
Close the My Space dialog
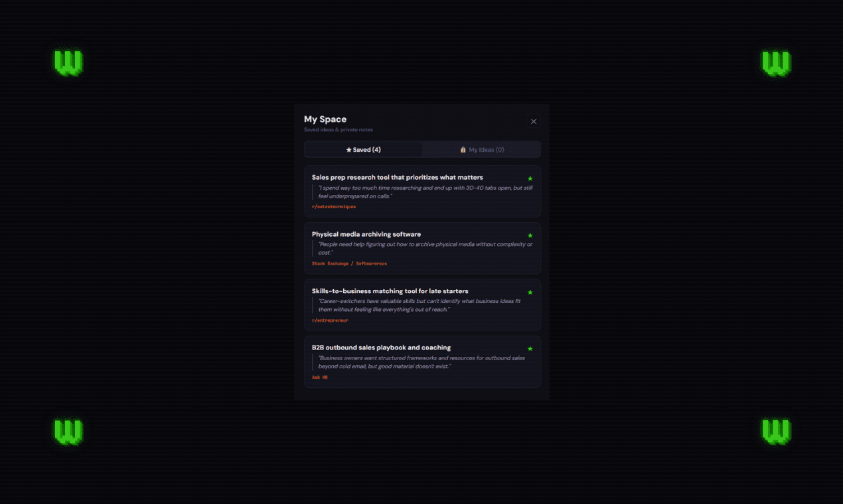point(533,121)
